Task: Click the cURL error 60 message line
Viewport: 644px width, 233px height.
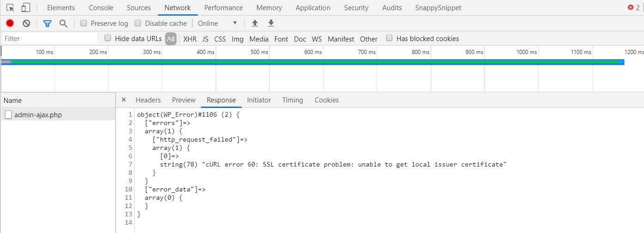Action: pyautogui.click(x=333, y=164)
